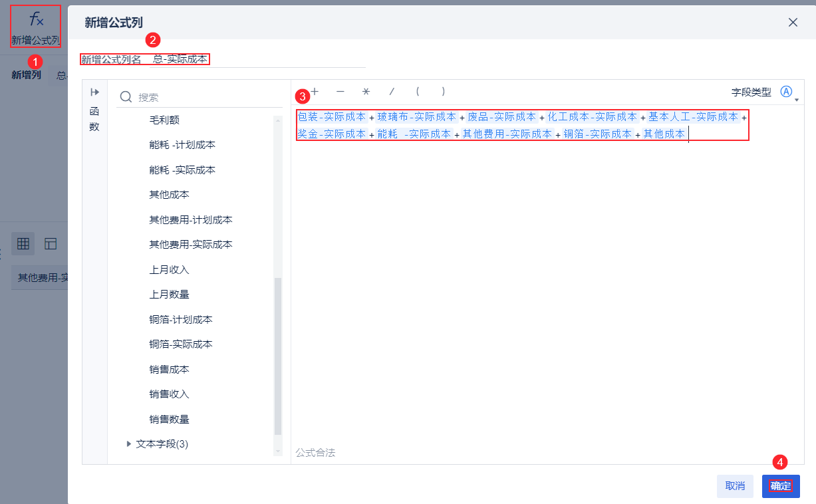Open the 新增列 tab
The image size is (816, 504).
(26, 74)
